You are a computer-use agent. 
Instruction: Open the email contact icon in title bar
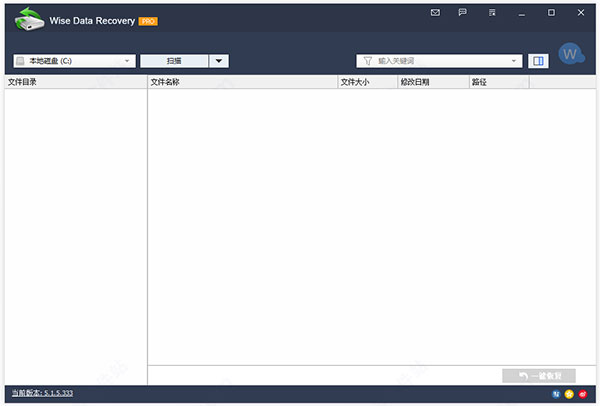(435, 13)
